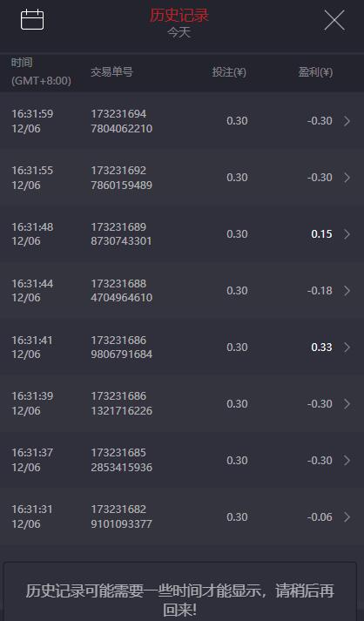Click the 投注(¥) column header
Image resolution: width=364 pixels, height=621 pixels.
coord(229,72)
